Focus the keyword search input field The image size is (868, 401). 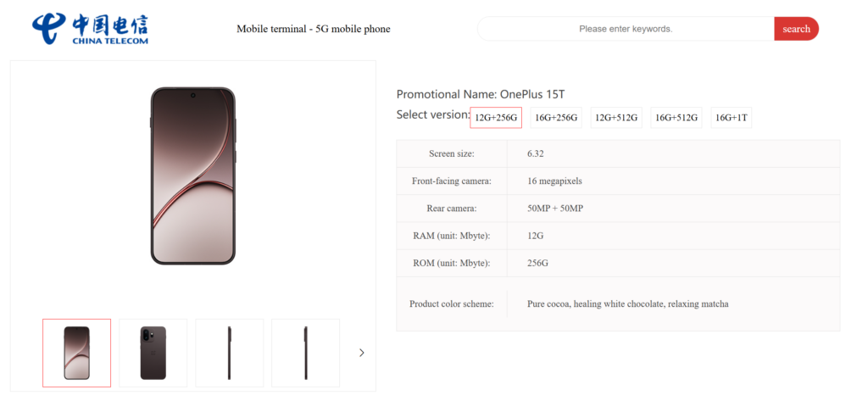tap(626, 29)
